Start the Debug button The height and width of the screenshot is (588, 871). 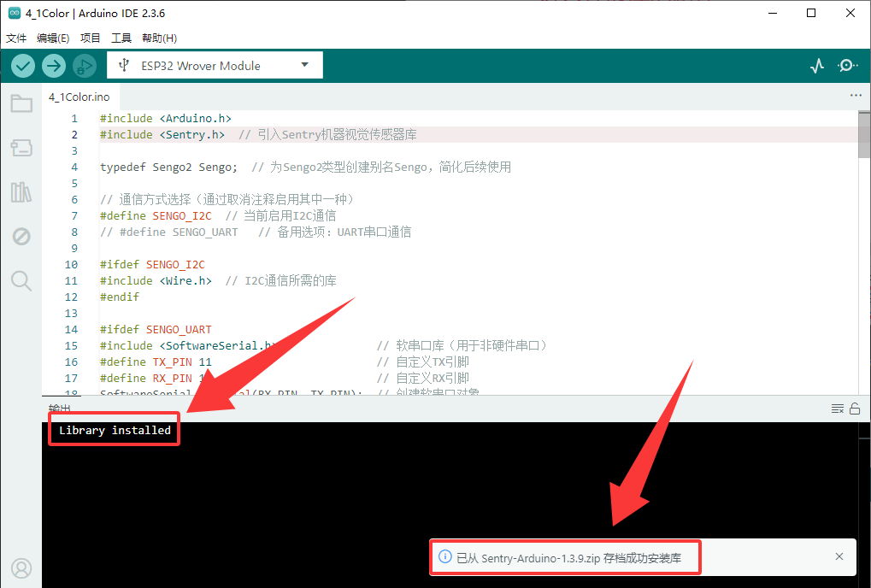(x=85, y=66)
